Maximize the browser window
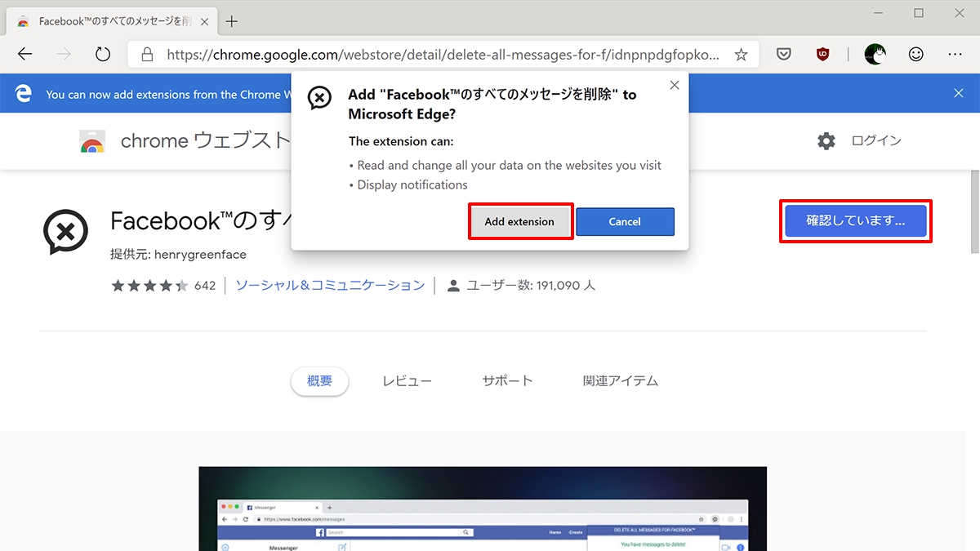980x551 pixels. tap(919, 13)
